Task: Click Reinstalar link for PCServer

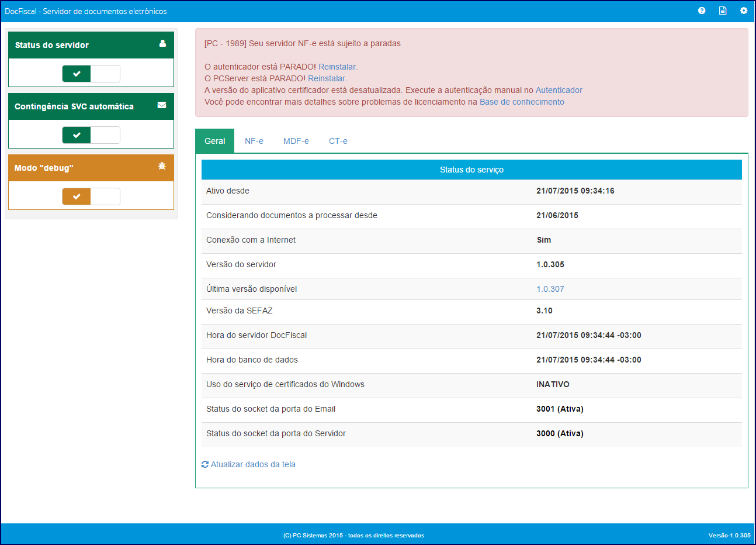Action: coord(327,78)
